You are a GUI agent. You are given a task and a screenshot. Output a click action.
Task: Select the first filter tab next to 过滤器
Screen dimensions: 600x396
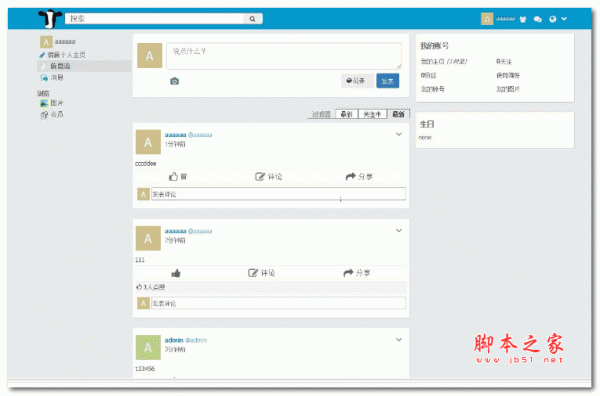coord(347,114)
